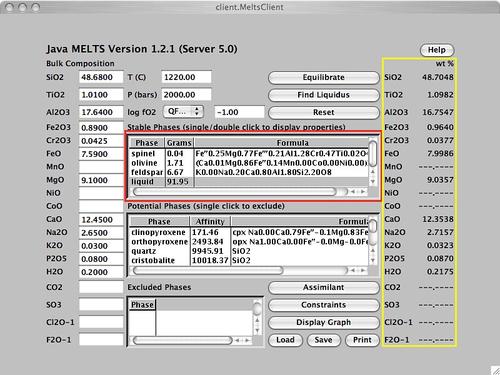Click the Equilibrate button
The height and width of the screenshot is (375, 500).
point(323,77)
